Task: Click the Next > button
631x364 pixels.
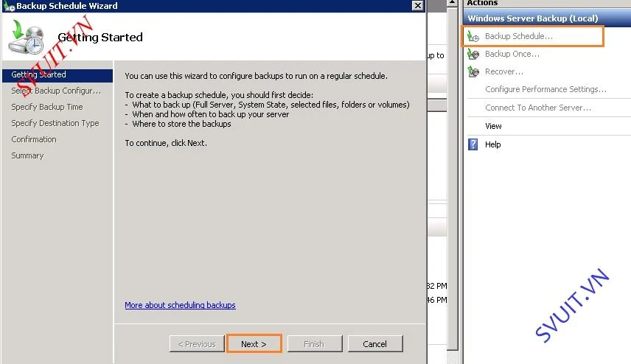Action: point(254,344)
